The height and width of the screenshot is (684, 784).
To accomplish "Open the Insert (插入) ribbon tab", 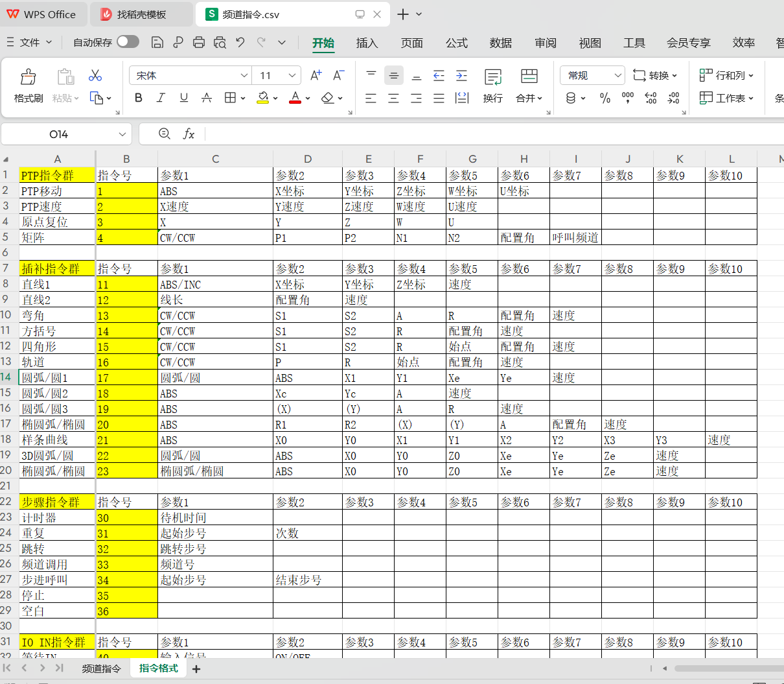I will [x=367, y=43].
